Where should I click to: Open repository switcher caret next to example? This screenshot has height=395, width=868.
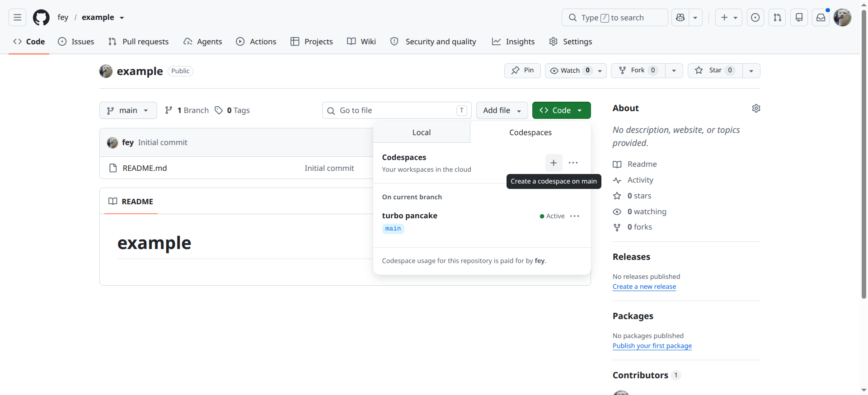pos(122,18)
